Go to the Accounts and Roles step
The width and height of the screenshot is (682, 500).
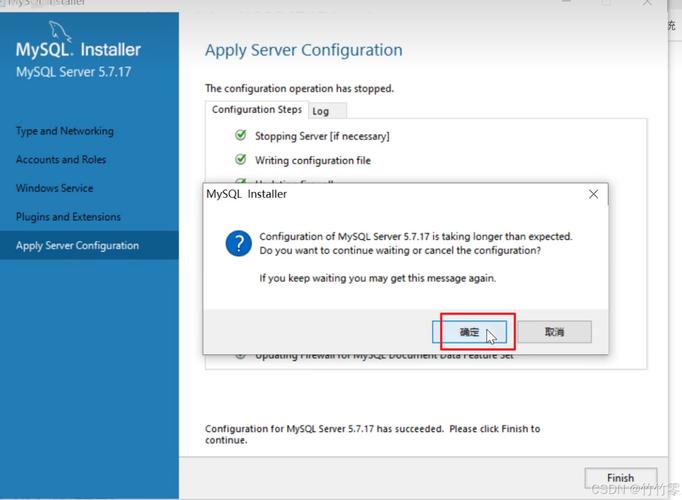pyautogui.click(x=61, y=160)
